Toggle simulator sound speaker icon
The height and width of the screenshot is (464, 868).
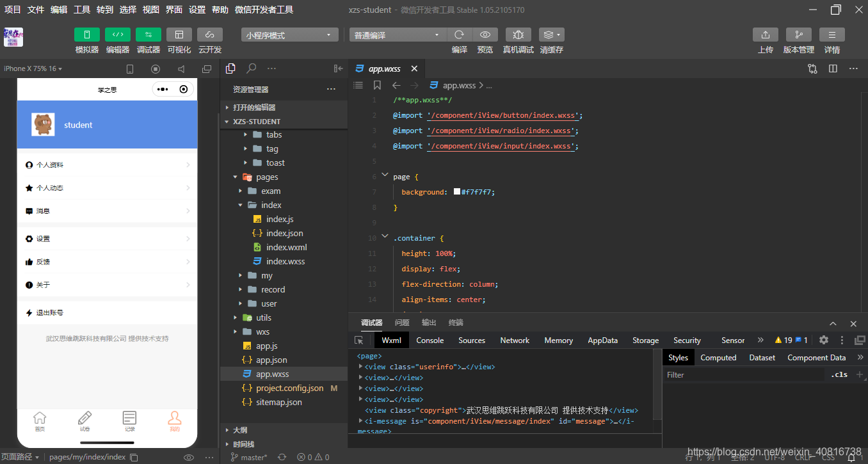[181, 69]
